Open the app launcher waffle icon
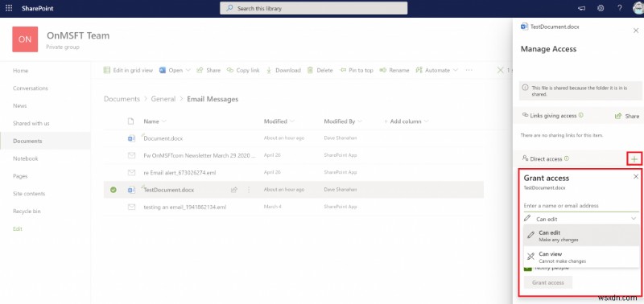Image resolution: width=644 pixels, height=304 pixels. pos(9,8)
